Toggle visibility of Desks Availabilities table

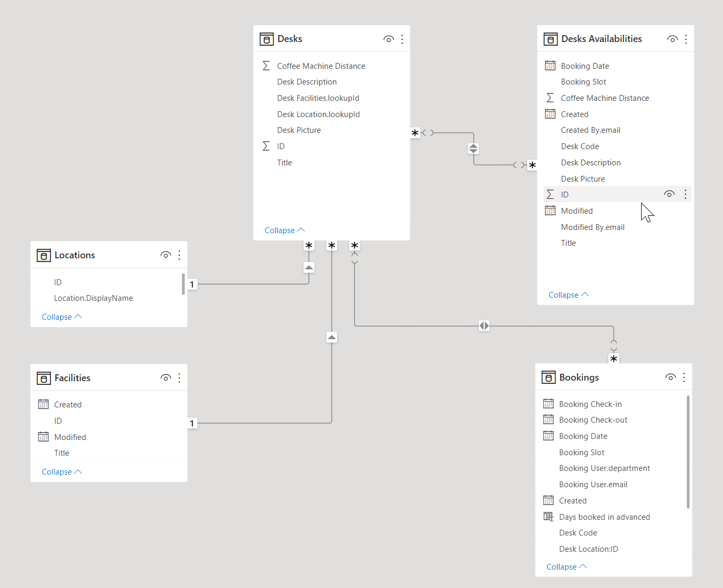click(673, 39)
